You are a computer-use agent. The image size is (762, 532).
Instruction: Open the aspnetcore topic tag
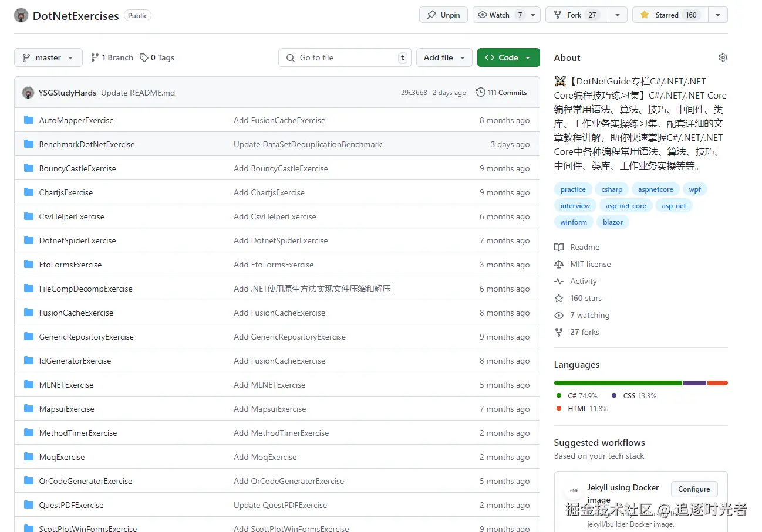point(656,189)
